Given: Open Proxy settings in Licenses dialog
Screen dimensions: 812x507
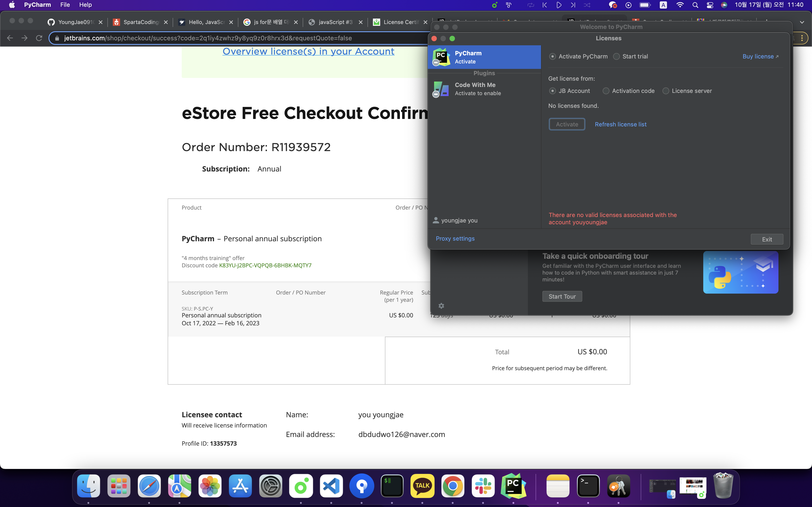Looking at the screenshot, I should (x=455, y=238).
